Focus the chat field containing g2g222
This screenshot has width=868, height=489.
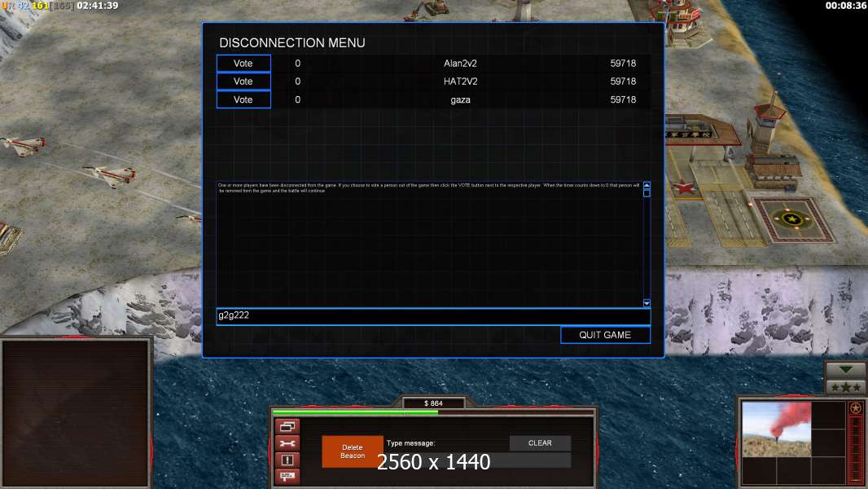pyautogui.click(x=433, y=316)
